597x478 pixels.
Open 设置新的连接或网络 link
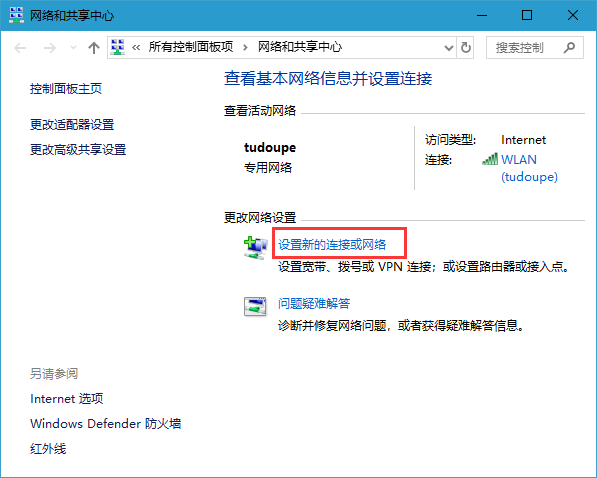332,244
